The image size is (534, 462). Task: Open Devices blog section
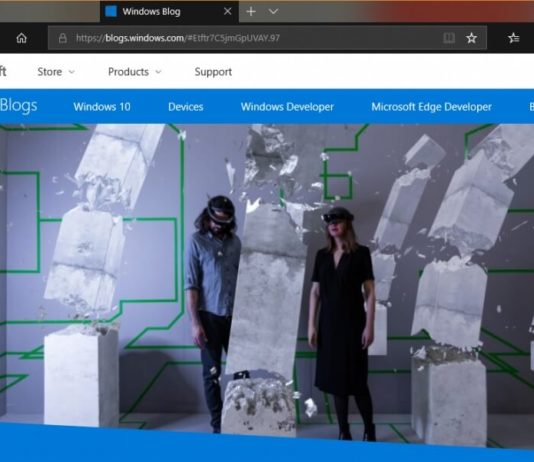(x=186, y=107)
